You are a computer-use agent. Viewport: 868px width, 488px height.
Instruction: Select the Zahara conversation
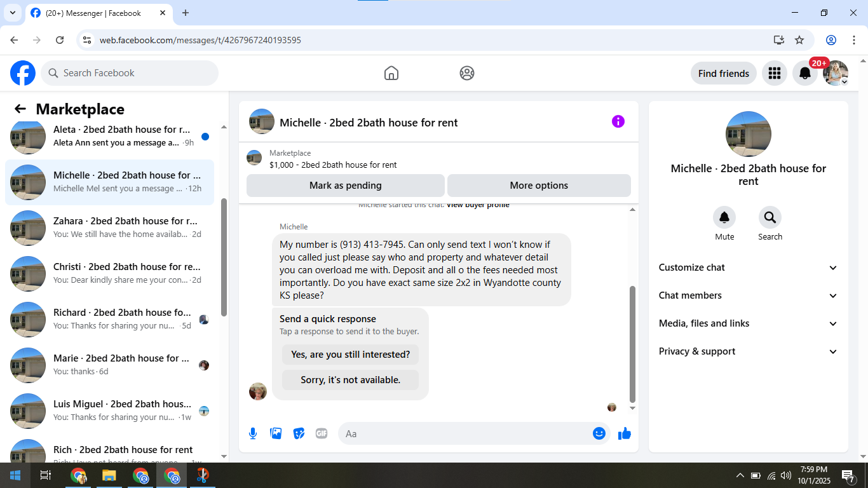110,228
